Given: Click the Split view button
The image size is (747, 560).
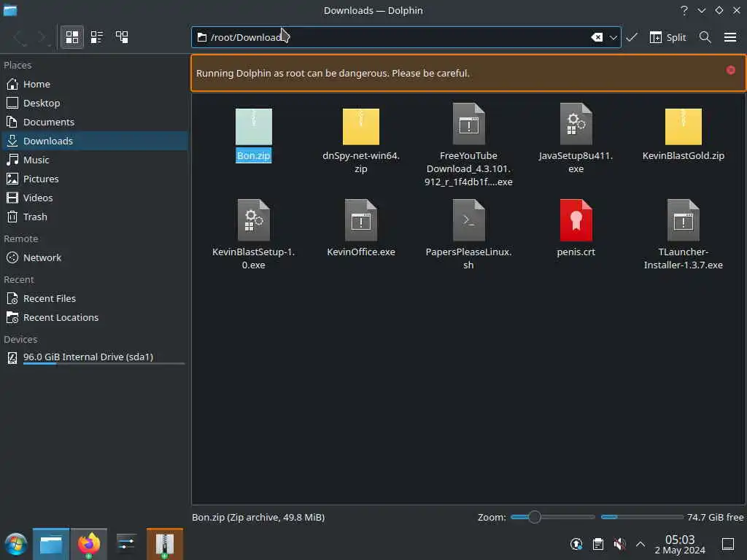Looking at the screenshot, I should coord(667,37).
